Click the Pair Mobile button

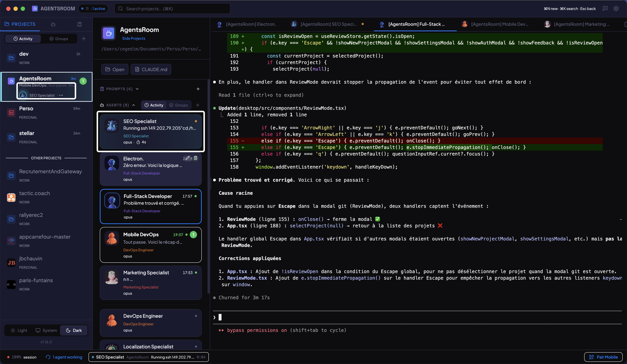(603, 357)
